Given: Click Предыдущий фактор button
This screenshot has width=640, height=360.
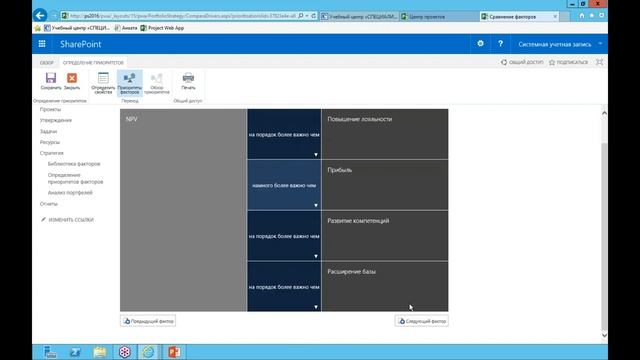Looking at the screenshot, I should point(148,321).
